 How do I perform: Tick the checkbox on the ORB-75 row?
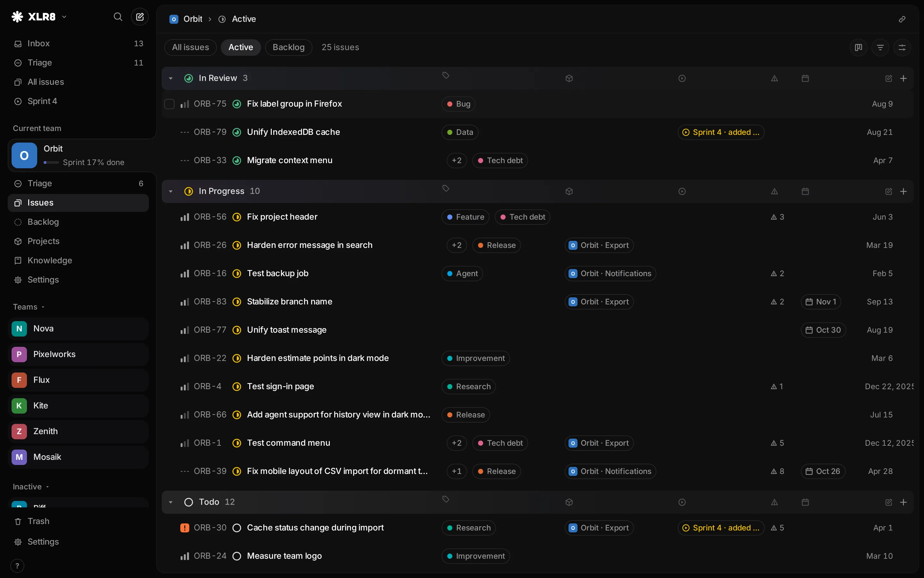pos(169,104)
